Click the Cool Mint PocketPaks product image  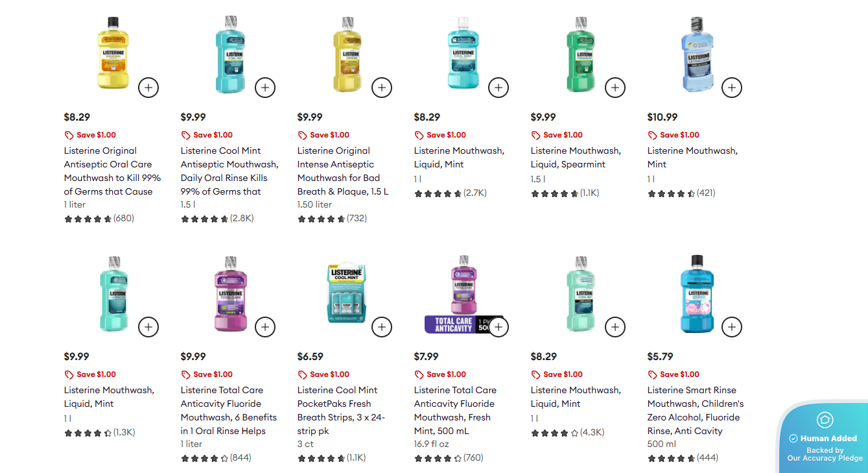coord(347,293)
